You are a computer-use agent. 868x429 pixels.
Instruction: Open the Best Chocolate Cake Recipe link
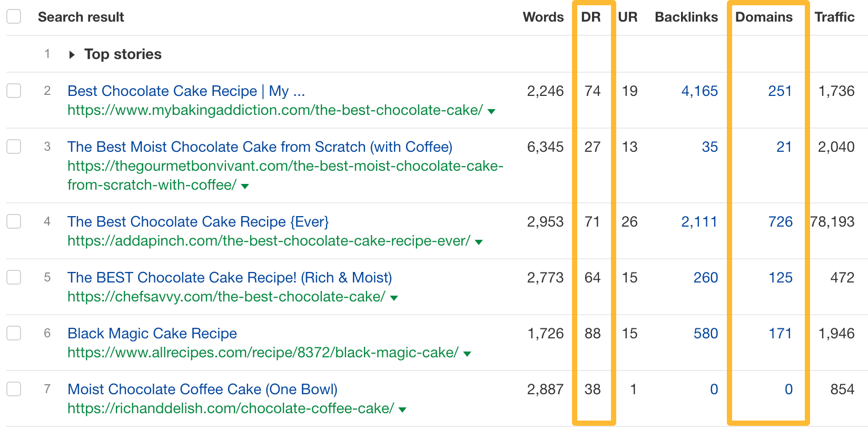[x=186, y=91]
